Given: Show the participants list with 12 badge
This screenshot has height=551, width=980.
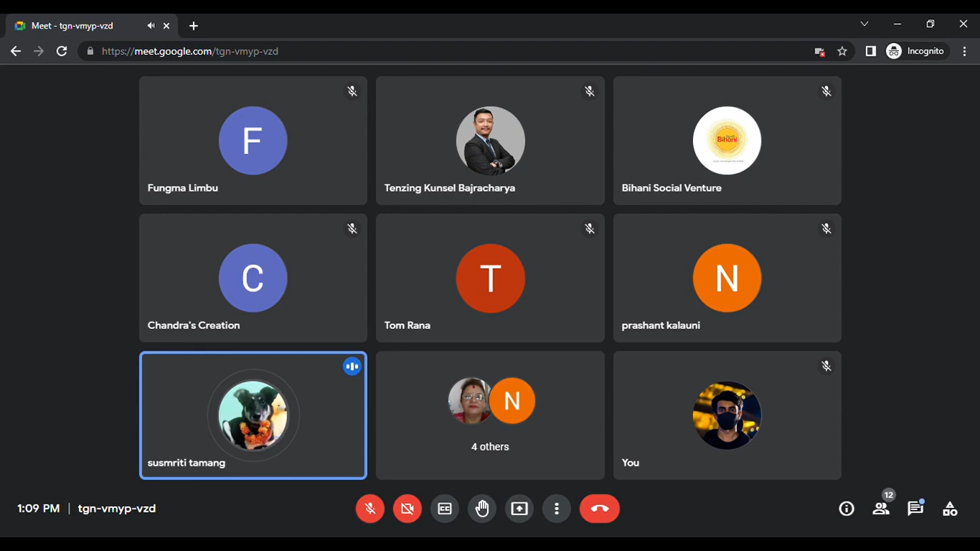Looking at the screenshot, I should pyautogui.click(x=881, y=509).
